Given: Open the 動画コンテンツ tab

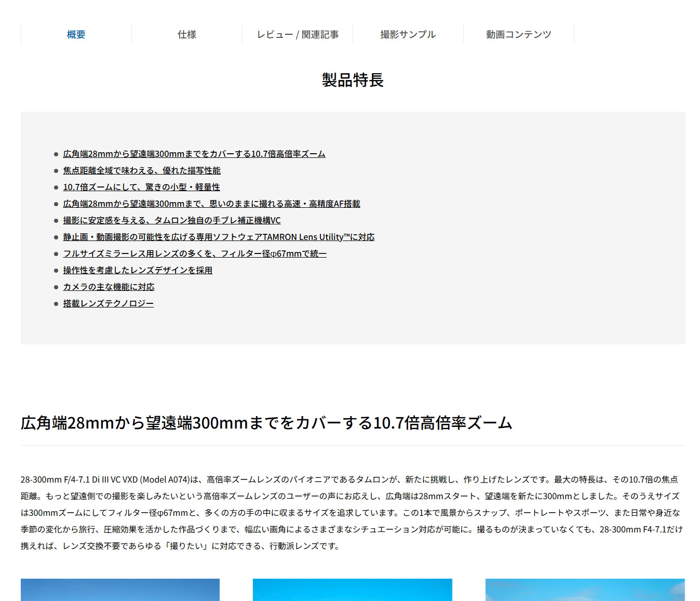Looking at the screenshot, I should (519, 34).
